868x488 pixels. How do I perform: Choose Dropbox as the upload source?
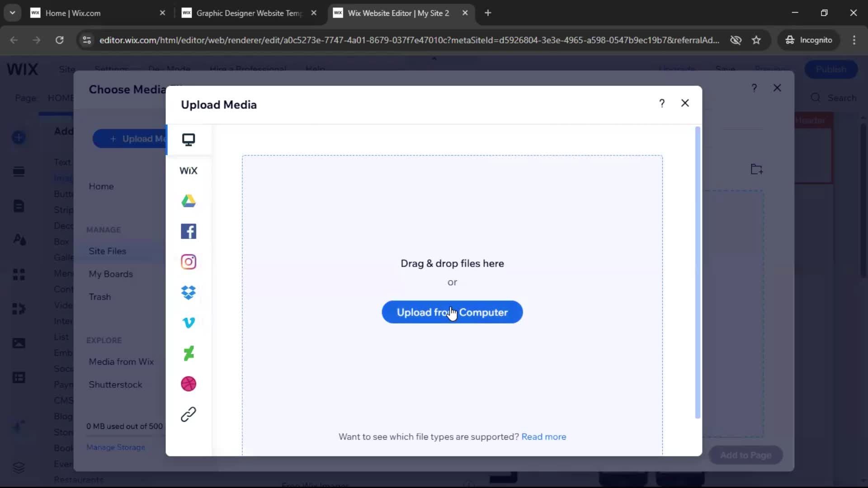189,292
